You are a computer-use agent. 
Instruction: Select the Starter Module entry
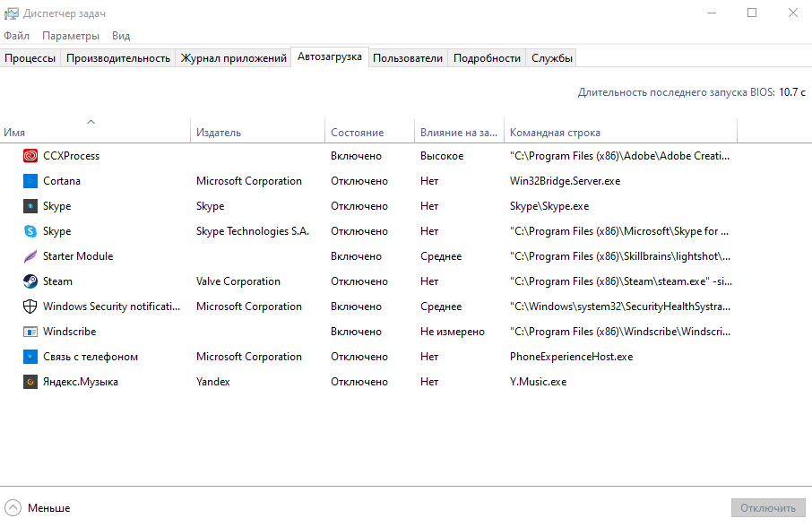(78, 256)
